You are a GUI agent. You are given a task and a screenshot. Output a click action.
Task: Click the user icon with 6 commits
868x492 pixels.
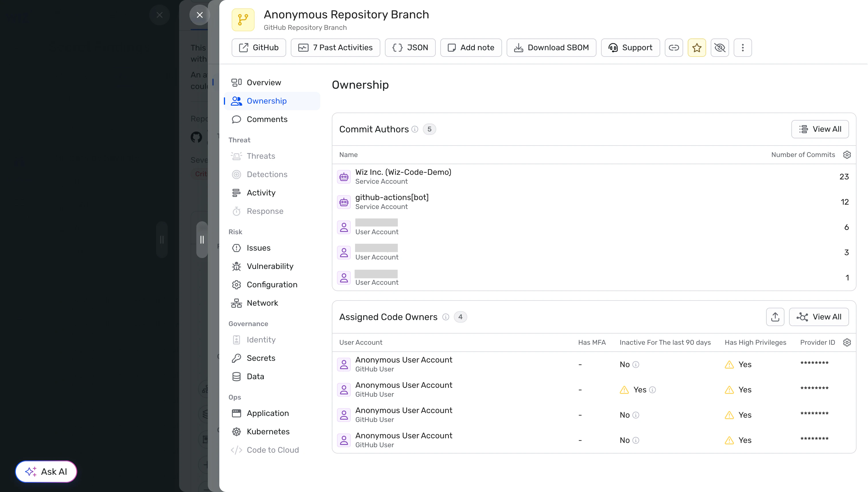click(344, 227)
